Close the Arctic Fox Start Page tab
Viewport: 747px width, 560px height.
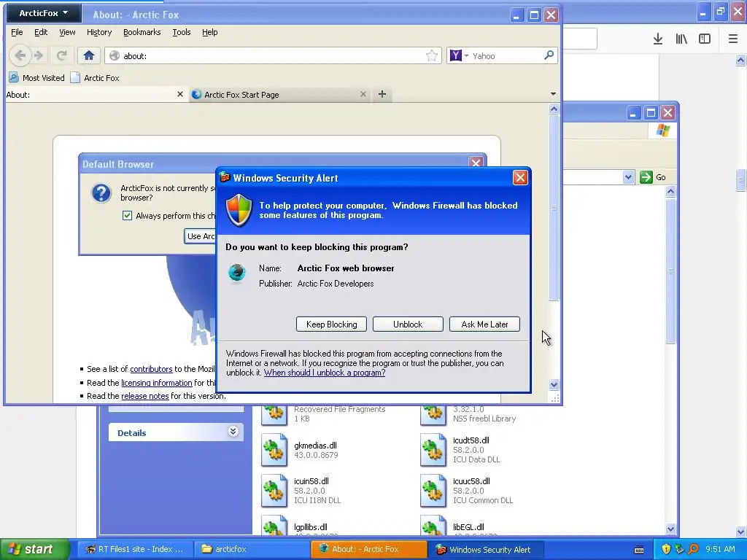click(x=363, y=94)
